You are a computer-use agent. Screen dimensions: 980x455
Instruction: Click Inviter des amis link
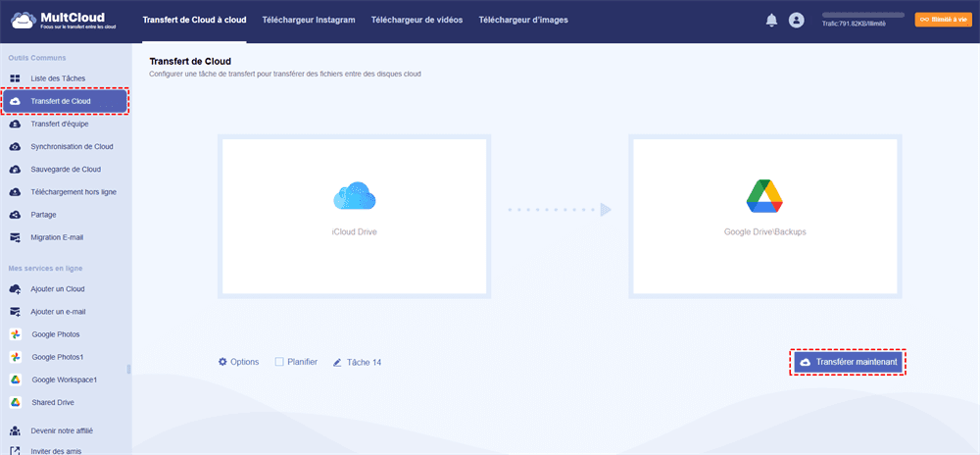pos(56,451)
